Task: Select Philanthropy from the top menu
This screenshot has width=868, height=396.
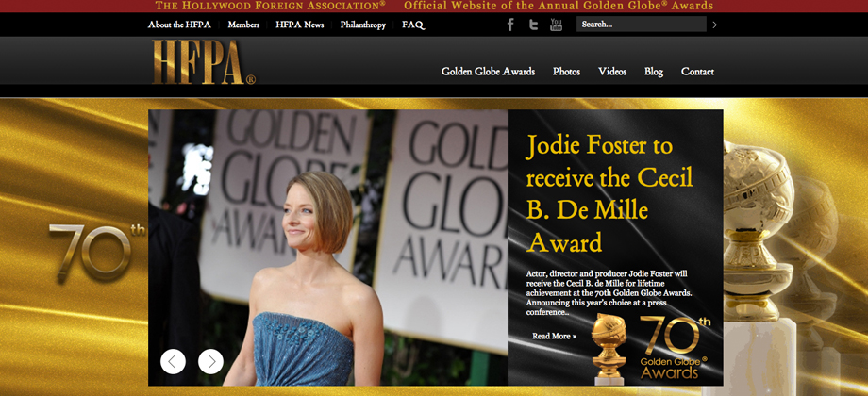Action: coord(363,25)
